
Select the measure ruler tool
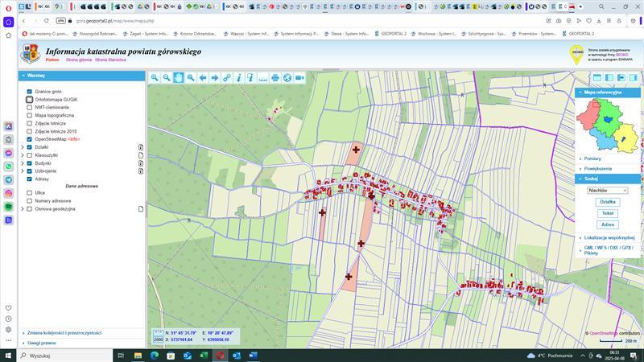pos(262,77)
